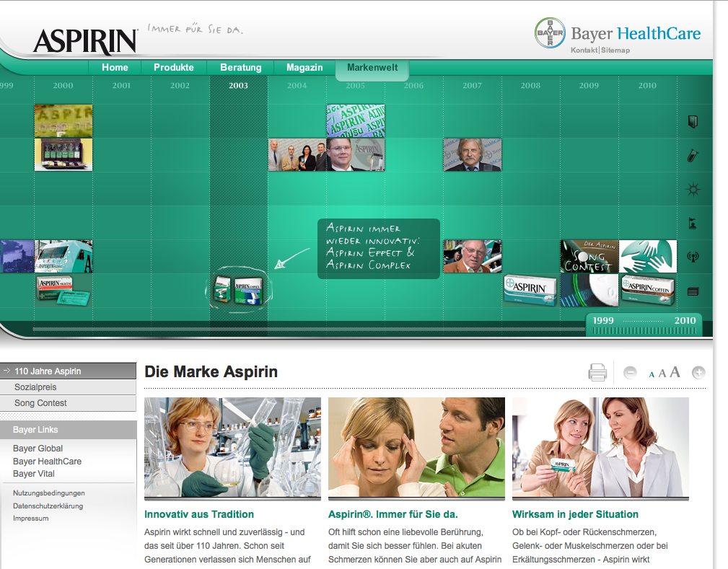Image resolution: width=728 pixels, height=569 pixels.
Task: Open the Magazin menu
Action: click(x=304, y=67)
